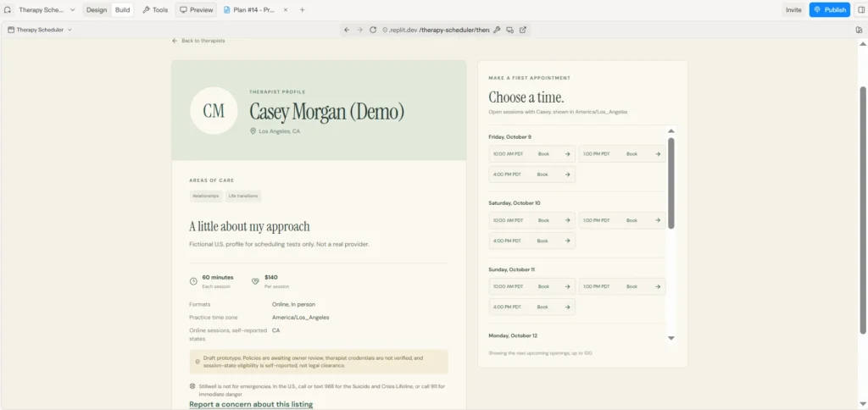Book Sunday October 11 1:00 PM slot
This screenshot has width=868, height=410.
tap(622, 286)
